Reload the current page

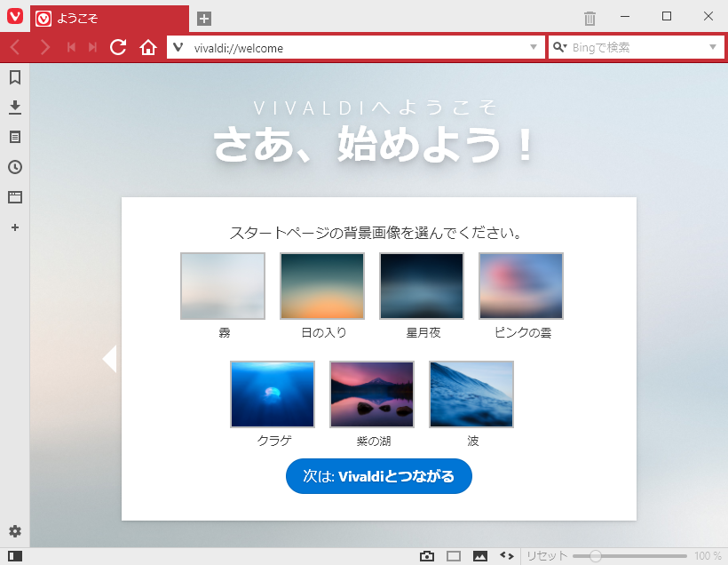coord(118,47)
